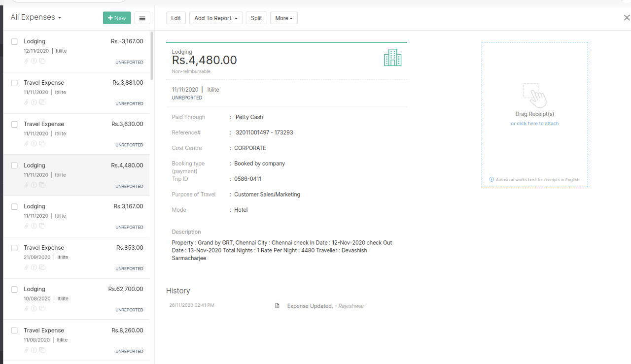Check the Rs.62,700.00 Lodging expense box
631x364 pixels.
coord(14,289)
